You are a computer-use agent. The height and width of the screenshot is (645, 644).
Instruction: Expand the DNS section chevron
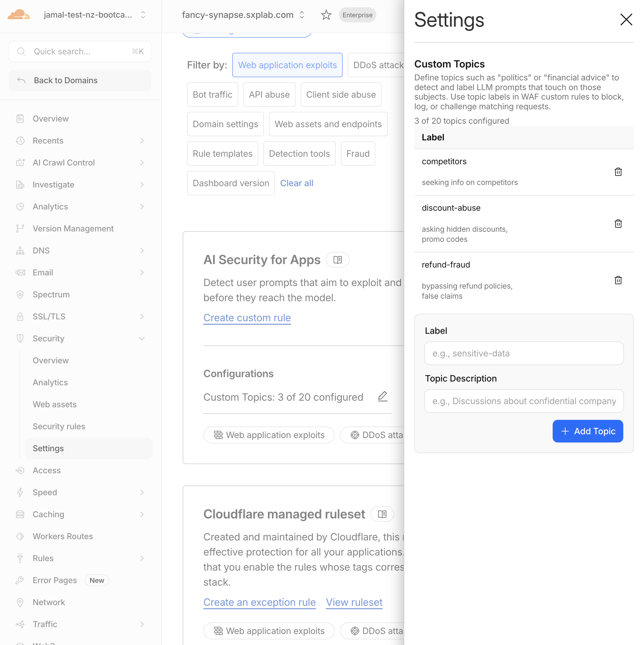(142, 250)
